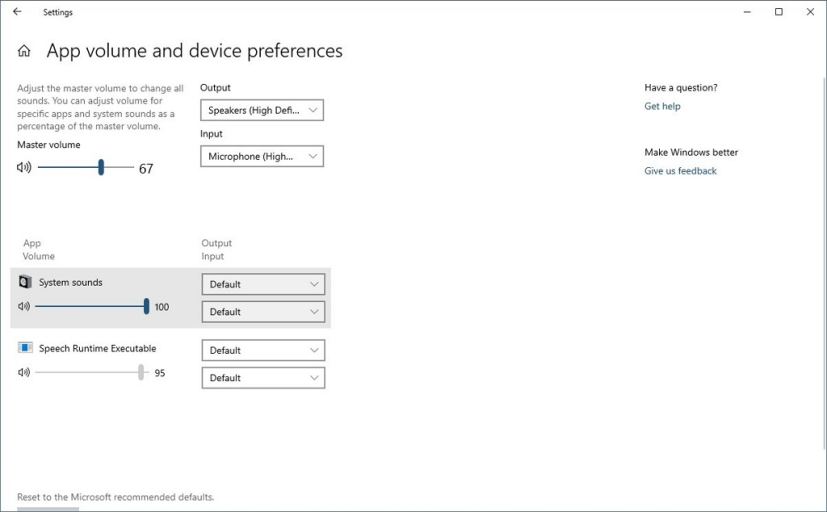Mute System sounds via its speaker icon
The image size is (827, 512).
[24, 306]
